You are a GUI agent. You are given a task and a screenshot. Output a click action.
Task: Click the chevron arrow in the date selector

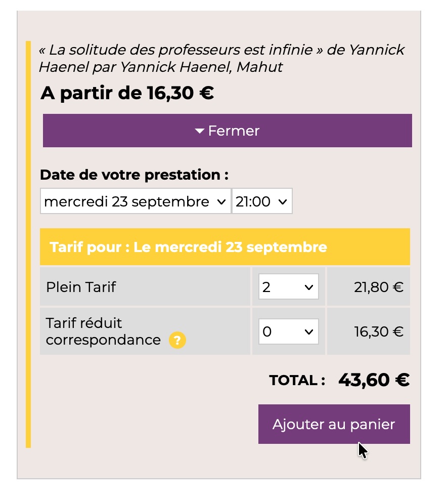click(221, 201)
